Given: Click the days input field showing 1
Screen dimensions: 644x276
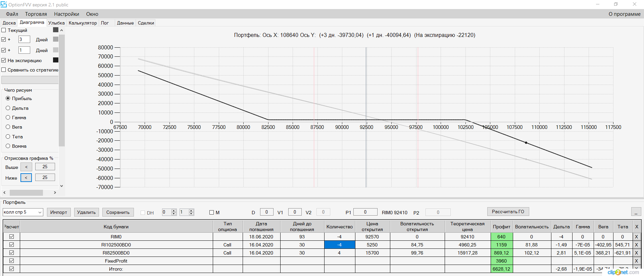Looking at the screenshot, I should (24, 50).
